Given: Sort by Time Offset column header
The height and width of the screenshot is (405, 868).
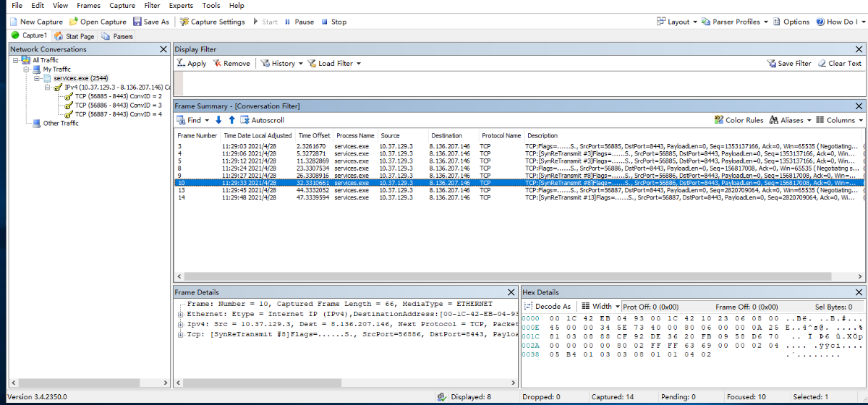Looking at the screenshot, I should point(314,135).
